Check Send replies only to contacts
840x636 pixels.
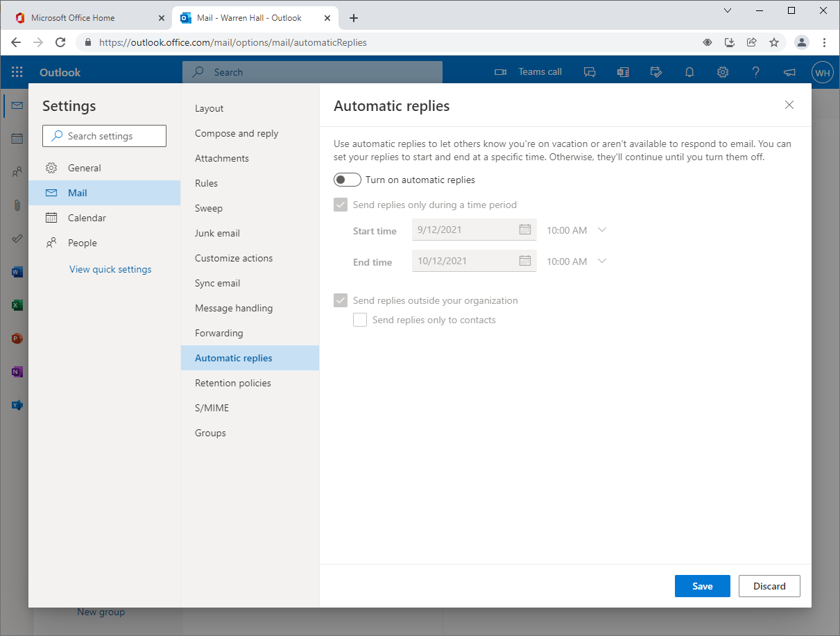coord(360,320)
